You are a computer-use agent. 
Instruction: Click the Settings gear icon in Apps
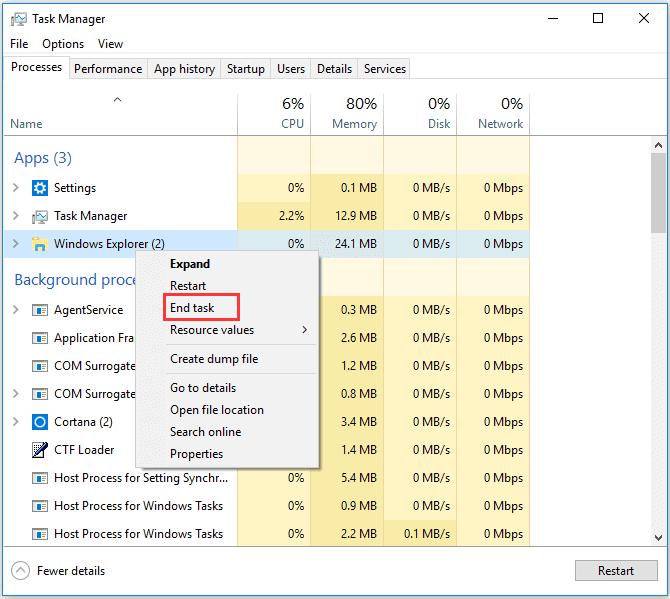point(40,188)
